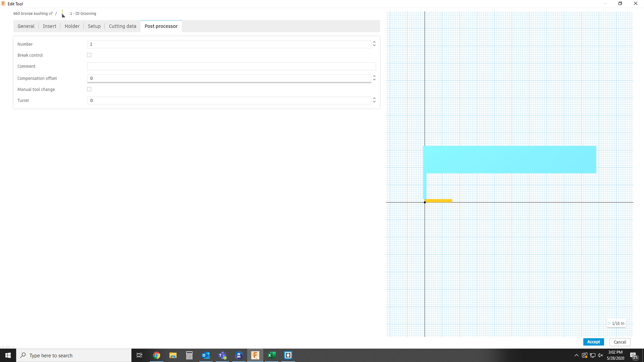The image size is (644, 362).
Task: Increase Number value with up arrow
Action: [374, 42]
